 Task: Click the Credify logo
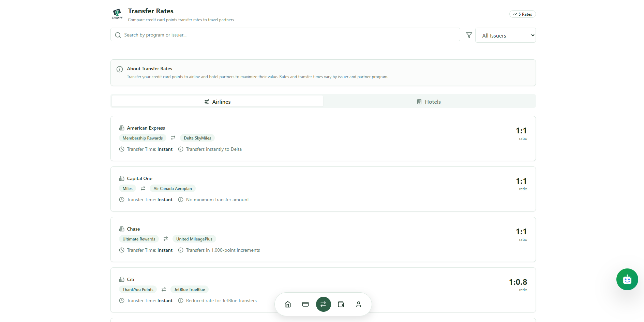(117, 14)
